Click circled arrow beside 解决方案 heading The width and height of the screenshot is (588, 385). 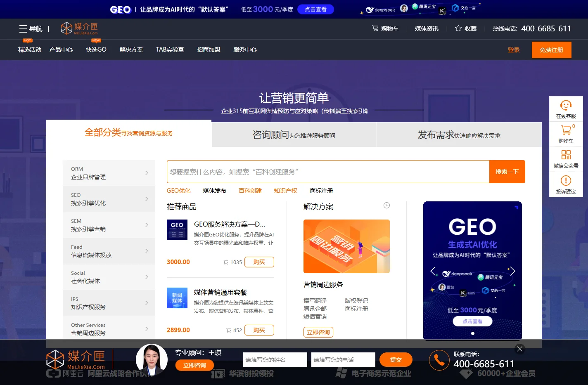386,205
